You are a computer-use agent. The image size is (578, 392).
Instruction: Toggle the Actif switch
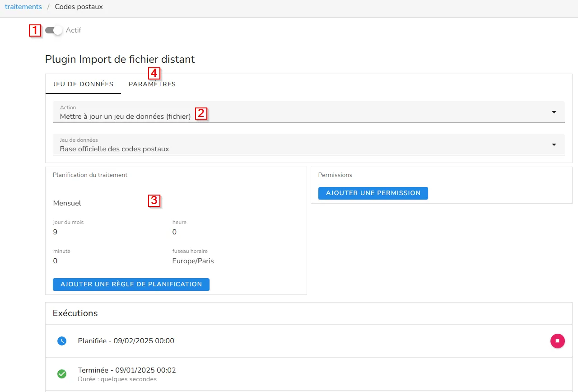coord(54,30)
